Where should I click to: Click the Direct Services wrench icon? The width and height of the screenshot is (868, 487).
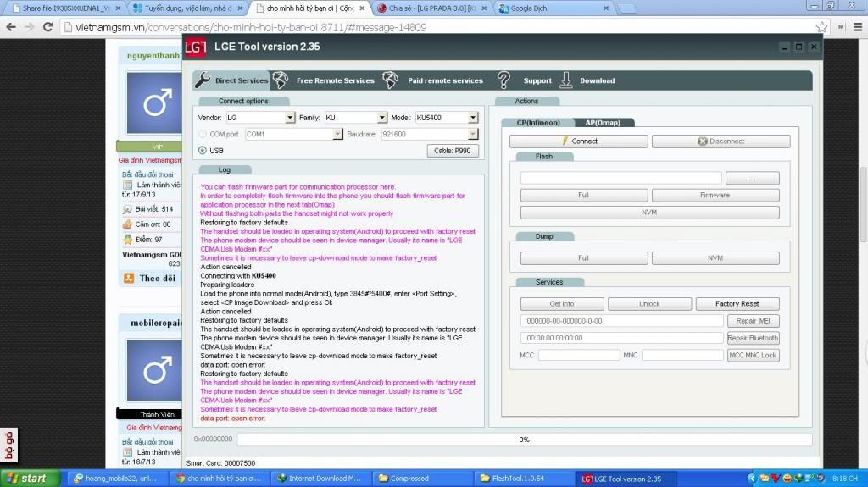203,80
